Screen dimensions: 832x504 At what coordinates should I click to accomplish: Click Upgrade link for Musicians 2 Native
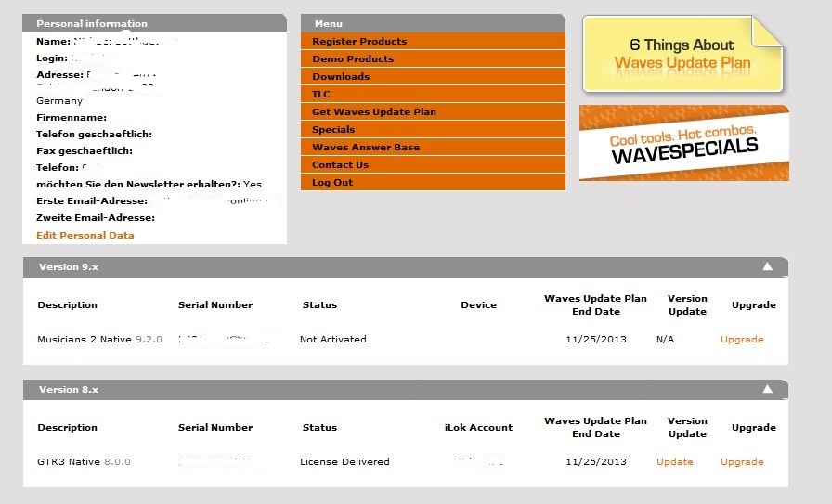click(742, 340)
